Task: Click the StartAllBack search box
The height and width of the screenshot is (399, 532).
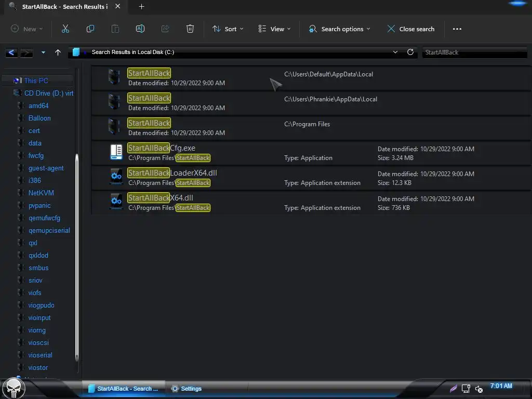Action: (x=474, y=52)
